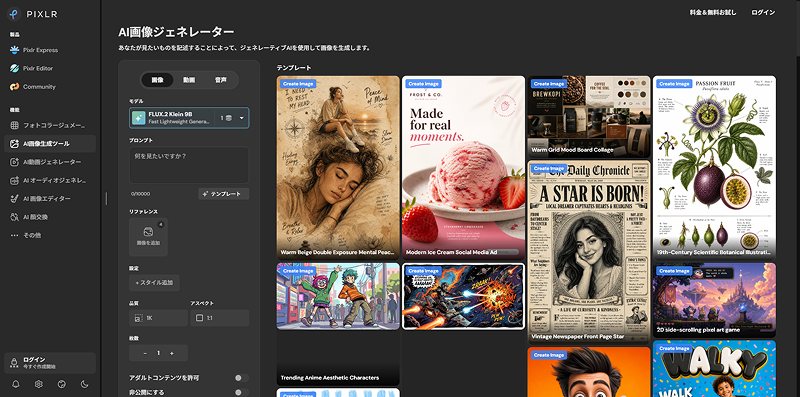Click the ログイン 今すぐ作成開始 sidebar button

pos(49,363)
